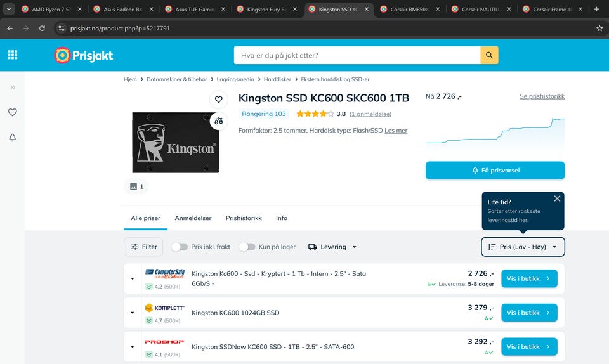The height and width of the screenshot is (364, 609).
Task: Open favorites heart in left sidebar
Action: (x=13, y=112)
